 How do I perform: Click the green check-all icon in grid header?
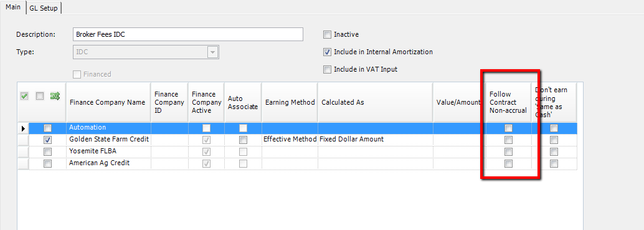coord(24,96)
